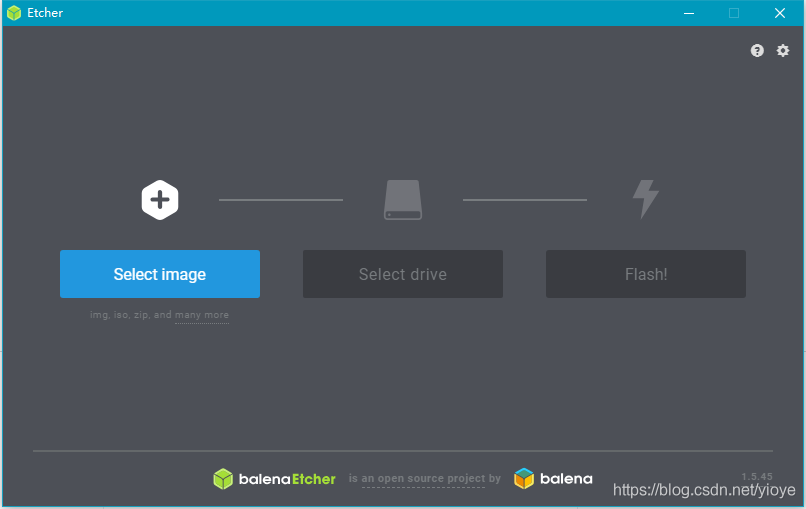Open the 'an open source project' link
Viewport: 806px width, 509px height.
[423, 479]
